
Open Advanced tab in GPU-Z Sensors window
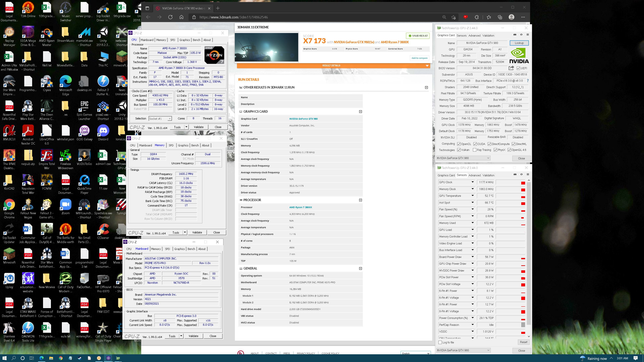(474, 175)
